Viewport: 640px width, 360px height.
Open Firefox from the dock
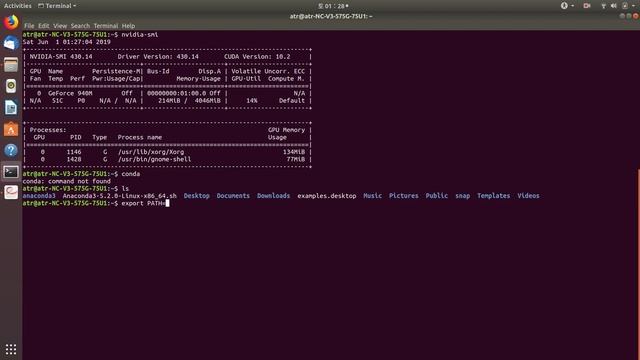coord(11,22)
